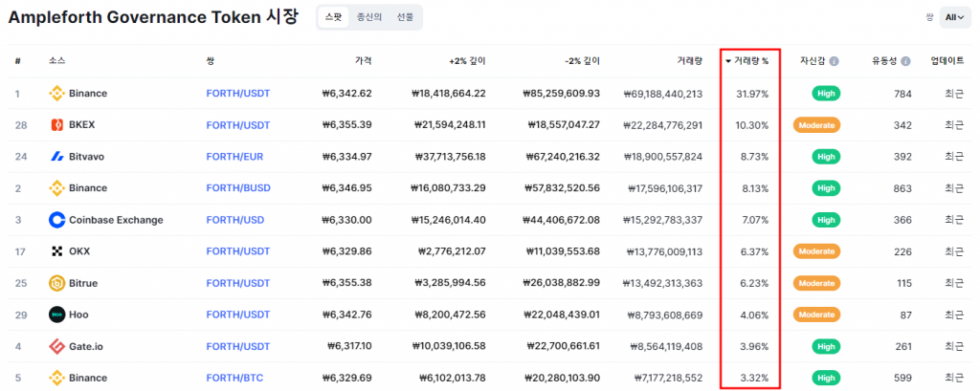The height and width of the screenshot is (391, 980).
Task: Open the All pair filter dropdown
Action: [955, 17]
